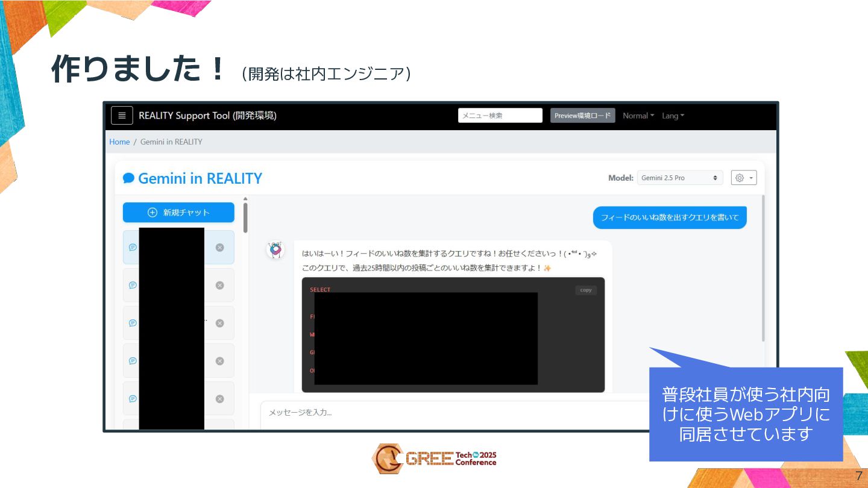Open the Model select set to Gemini 2.5 Pro
868x488 pixels.
680,178
